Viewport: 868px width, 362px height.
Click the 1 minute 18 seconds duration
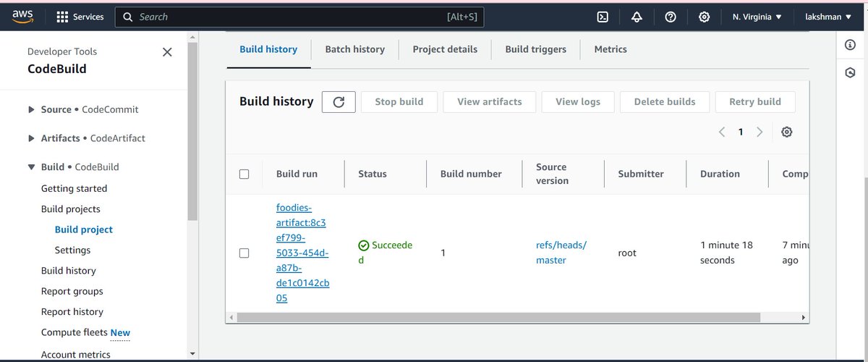[726, 253]
